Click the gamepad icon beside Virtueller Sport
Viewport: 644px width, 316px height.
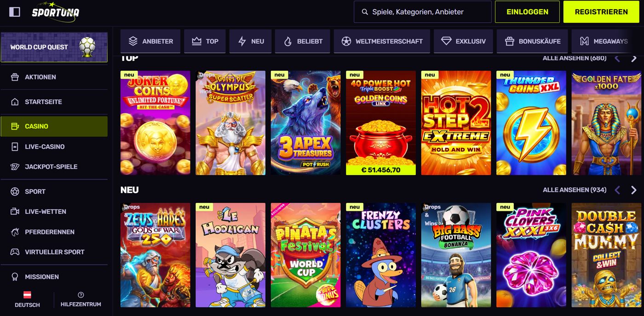click(x=15, y=252)
